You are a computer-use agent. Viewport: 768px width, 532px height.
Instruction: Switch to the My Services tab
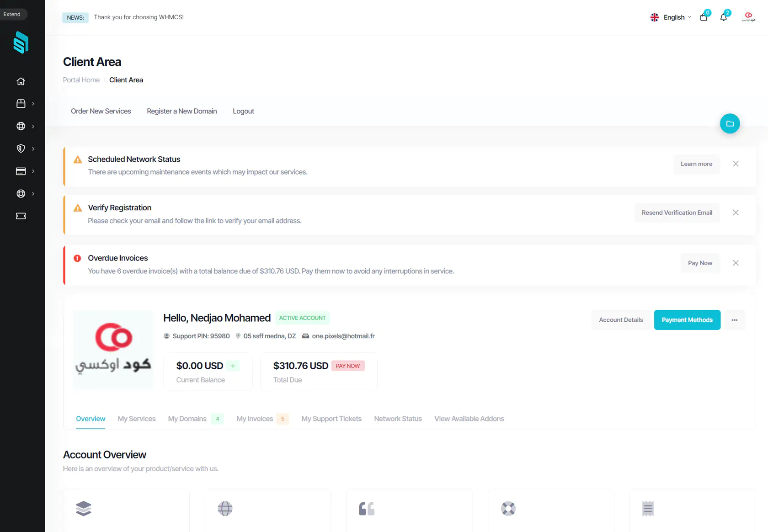tap(137, 419)
